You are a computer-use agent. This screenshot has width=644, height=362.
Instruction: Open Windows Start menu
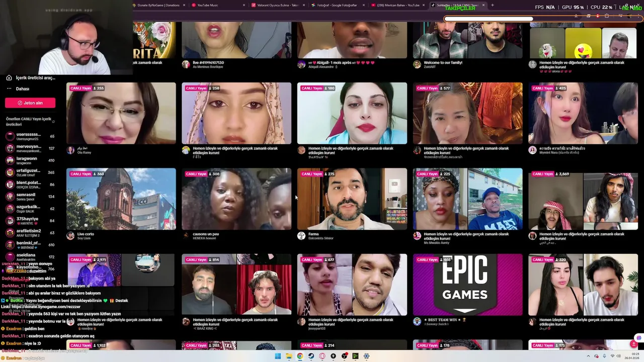[278, 356]
